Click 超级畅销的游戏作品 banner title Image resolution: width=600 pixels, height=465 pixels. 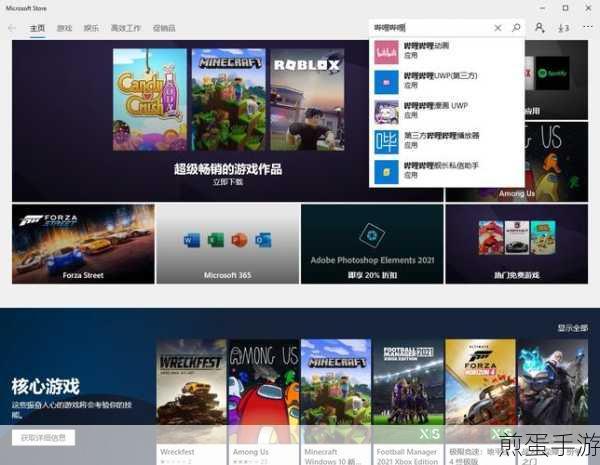coord(228,169)
